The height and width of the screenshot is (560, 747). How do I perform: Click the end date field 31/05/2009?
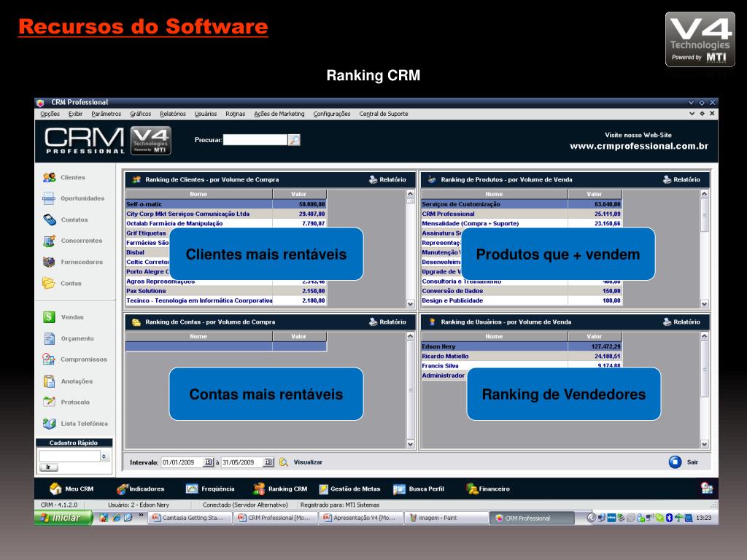point(242,462)
